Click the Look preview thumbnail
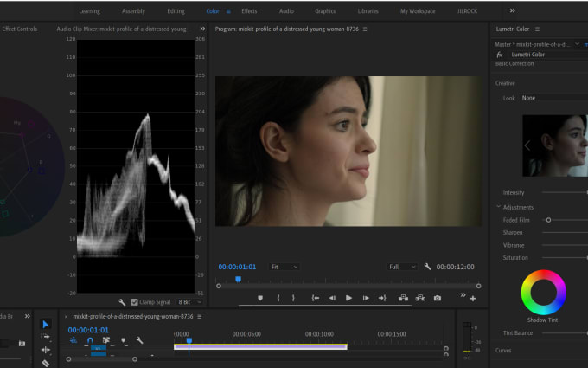The height and width of the screenshot is (368, 588). coord(555,145)
